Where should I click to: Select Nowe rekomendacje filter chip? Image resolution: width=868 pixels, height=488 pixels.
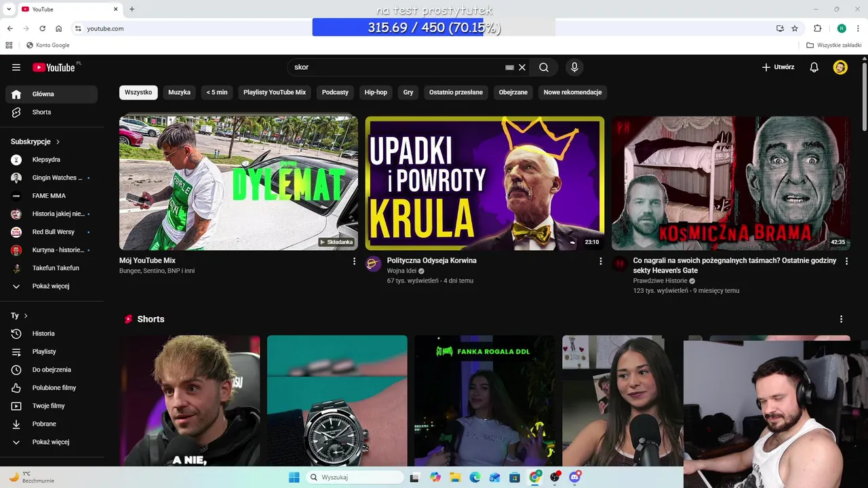[572, 92]
